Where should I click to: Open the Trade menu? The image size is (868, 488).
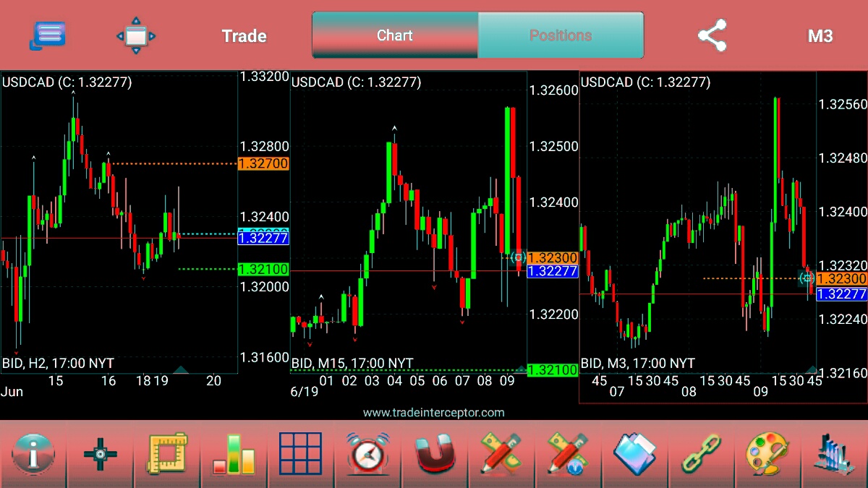244,36
